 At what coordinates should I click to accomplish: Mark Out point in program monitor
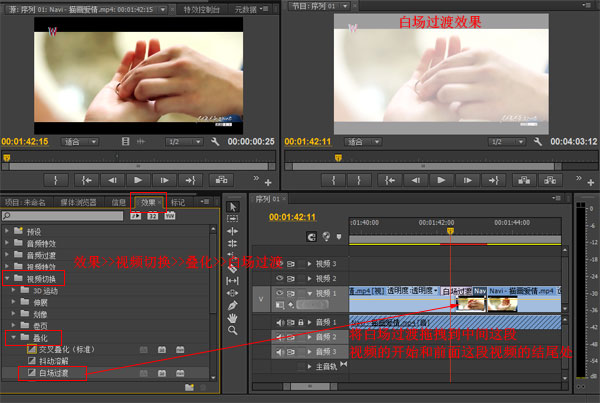[359, 180]
